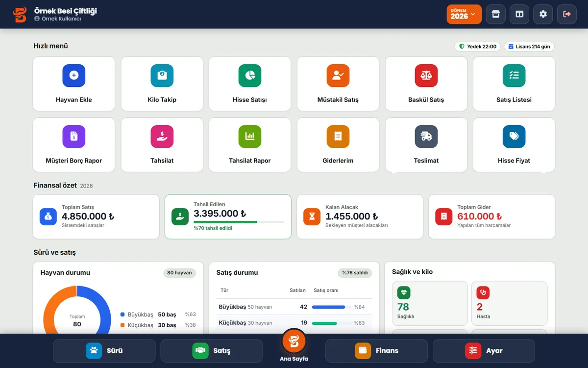The height and width of the screenshot is (368, 588).
Task: Open the Ayar tab in bottom bar
Action: pyautogui.click(x=484, y=351)
